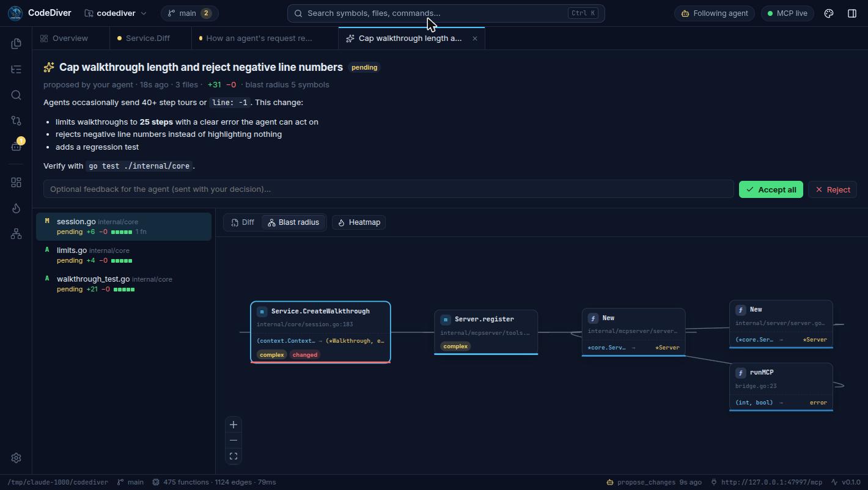Click the theme palette icon

(829, 13)
